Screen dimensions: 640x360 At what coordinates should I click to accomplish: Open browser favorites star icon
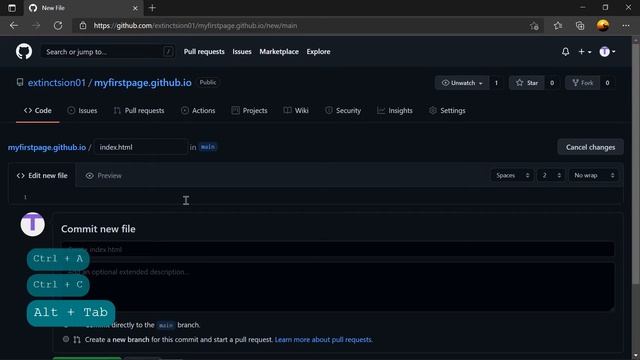(558, 26)
